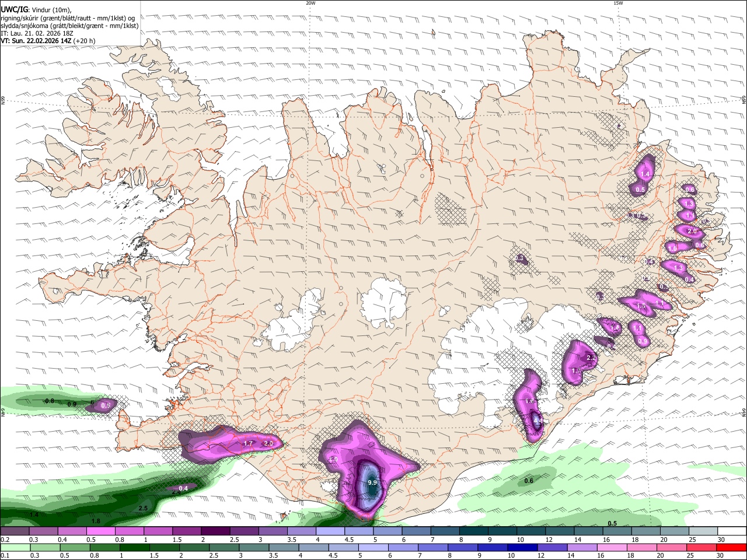Click the '0.8' value in the western rain band

point(50,401)
